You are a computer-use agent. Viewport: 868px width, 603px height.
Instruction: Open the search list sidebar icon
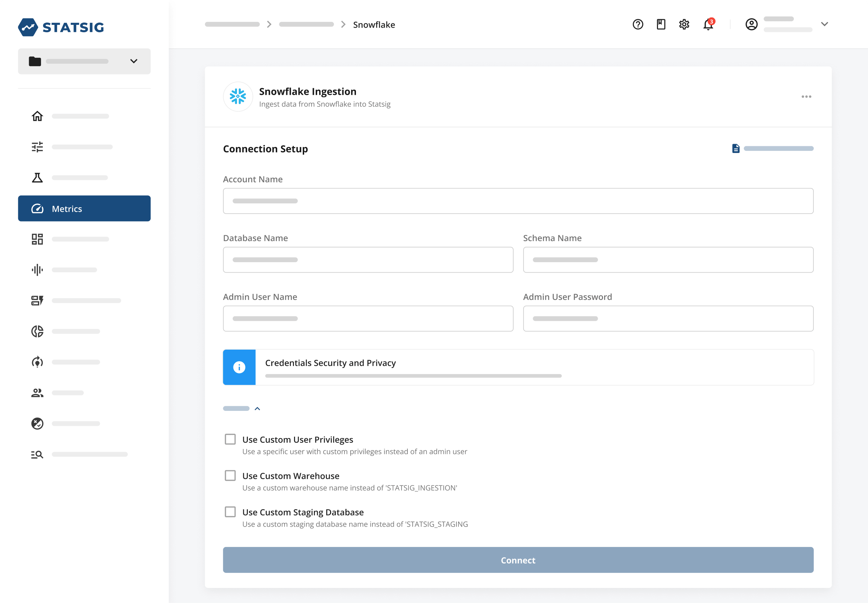[x=37, y=455]
